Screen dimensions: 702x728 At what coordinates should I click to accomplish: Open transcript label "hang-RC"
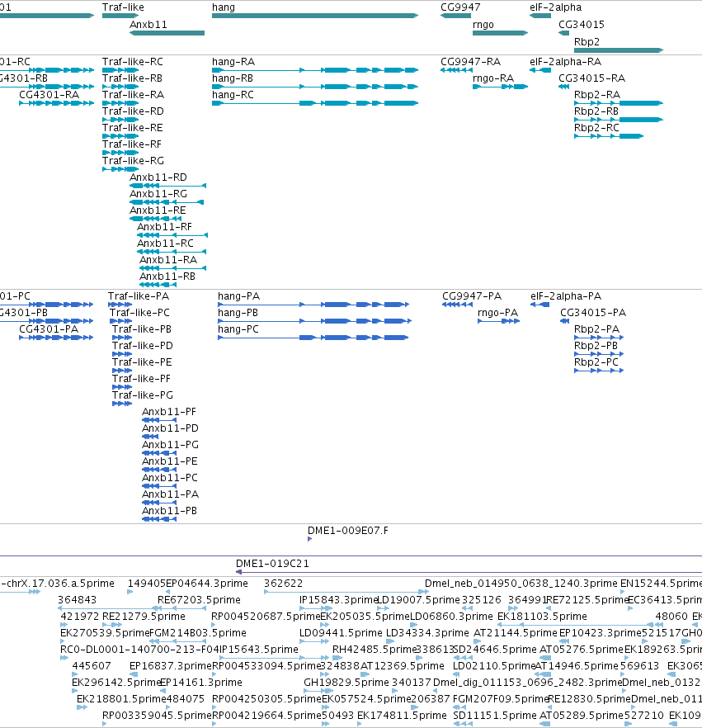pos(233,95)
